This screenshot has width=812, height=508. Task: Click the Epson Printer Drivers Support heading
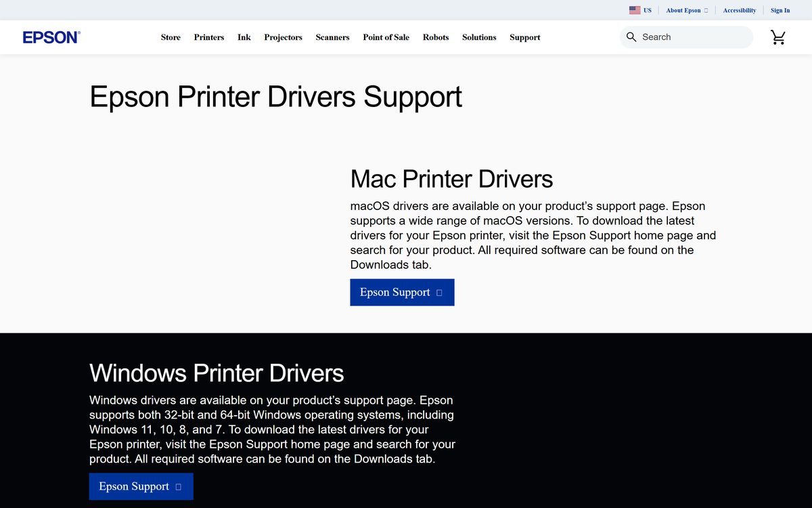click(276, 97)
